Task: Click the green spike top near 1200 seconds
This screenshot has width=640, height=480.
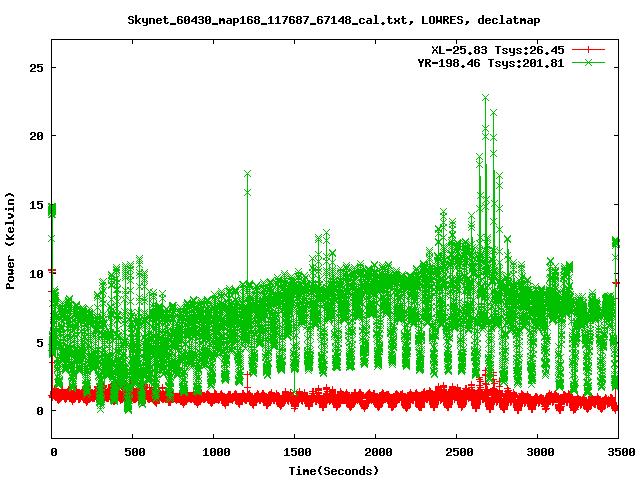Action: point(247,174)
